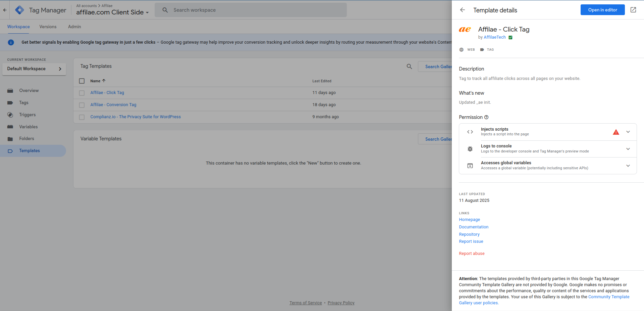The height and width of the screenshot is (311, 644).
Task: Switch to the Admin tab
Action: coord(74,27)
